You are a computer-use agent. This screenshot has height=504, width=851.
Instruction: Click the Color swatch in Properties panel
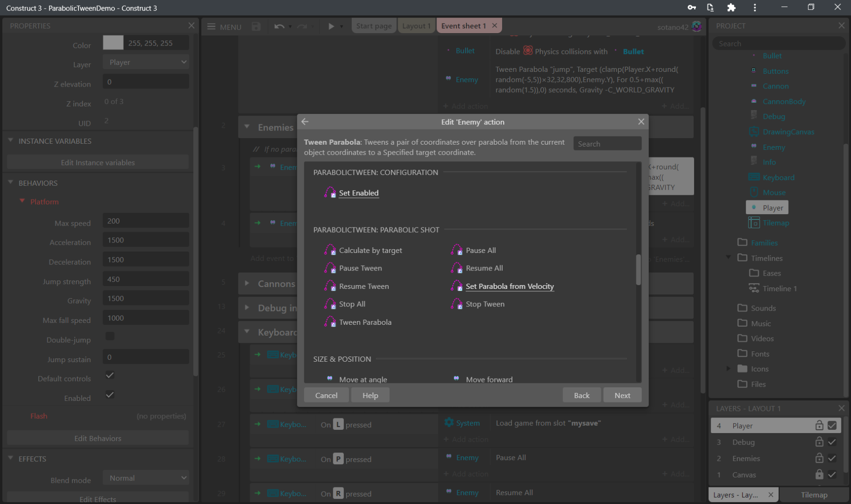pyautogui.click(x=113, y=43)
